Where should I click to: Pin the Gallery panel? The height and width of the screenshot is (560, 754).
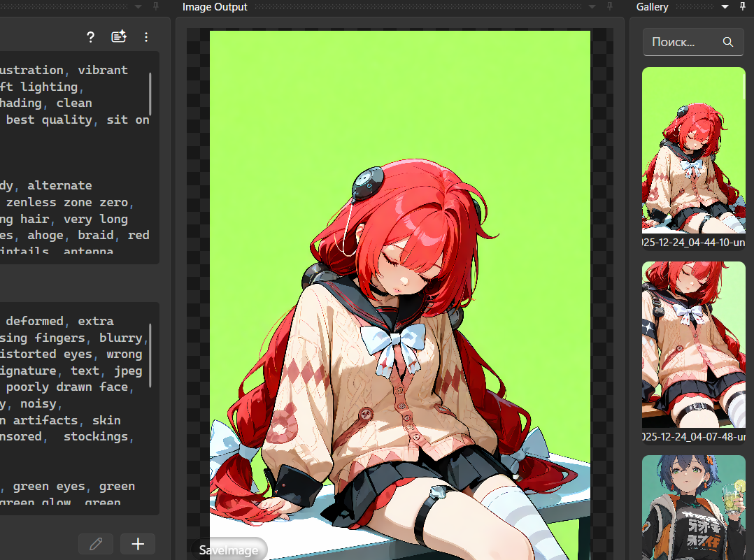pyautogui.click(x=743, y=6)
